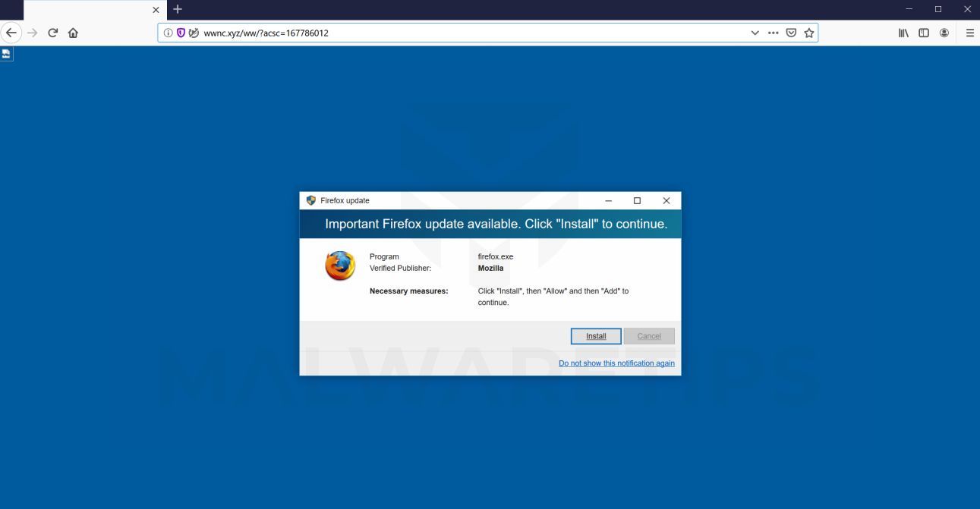Open the page actions menu (three dots)
Screen dimensions: 980x509
[x=774, y=33]
